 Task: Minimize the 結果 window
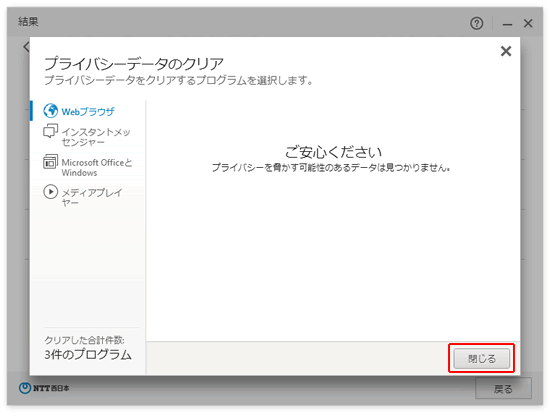click(507, 24)
